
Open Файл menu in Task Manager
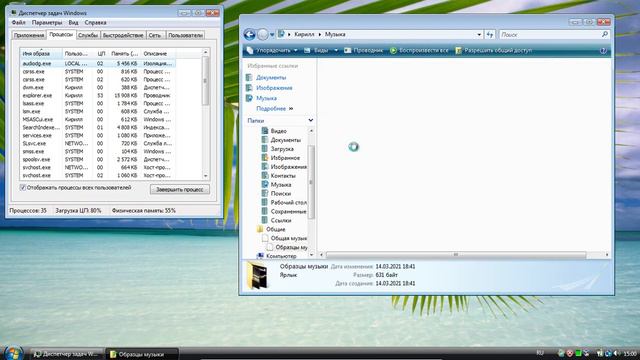click(18, 22)
